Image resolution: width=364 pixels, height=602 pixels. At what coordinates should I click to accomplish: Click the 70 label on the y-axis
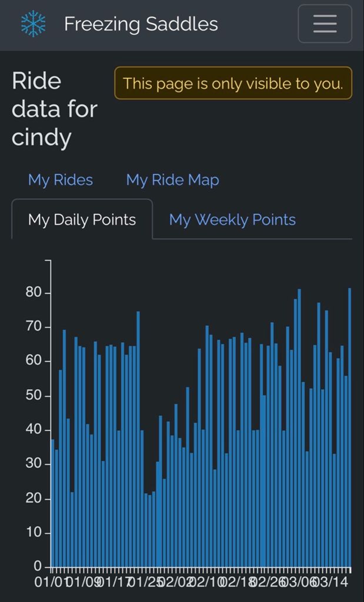[34, 327]
